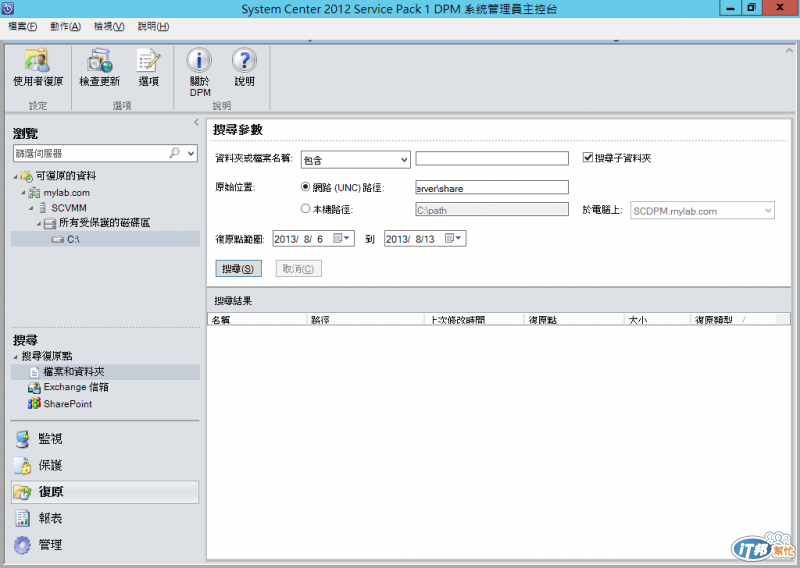Image resolution: width=800 pixels, height=568 pixels.
Task: Click the 取消(C) button
Action: click(x=298, y=269)
